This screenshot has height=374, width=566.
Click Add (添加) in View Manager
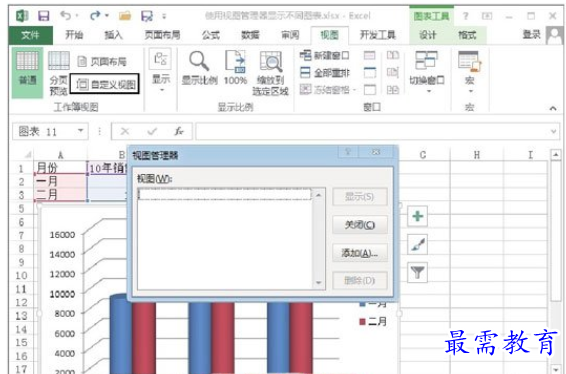coord(360,253)
